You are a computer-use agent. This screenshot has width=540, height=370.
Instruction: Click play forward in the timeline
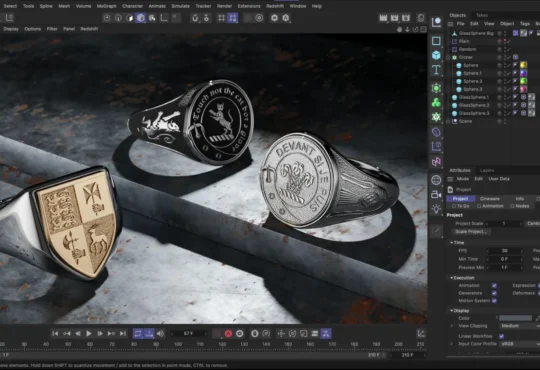click(x=89, y=333)
